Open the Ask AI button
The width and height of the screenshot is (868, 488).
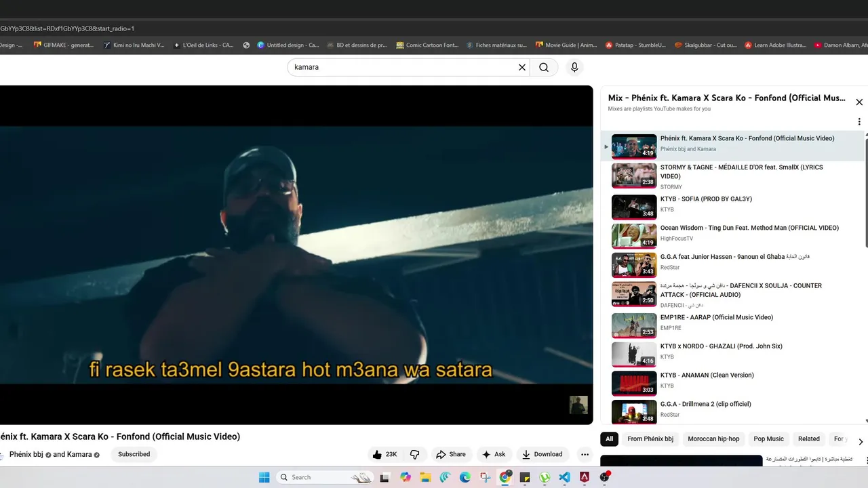494,454
